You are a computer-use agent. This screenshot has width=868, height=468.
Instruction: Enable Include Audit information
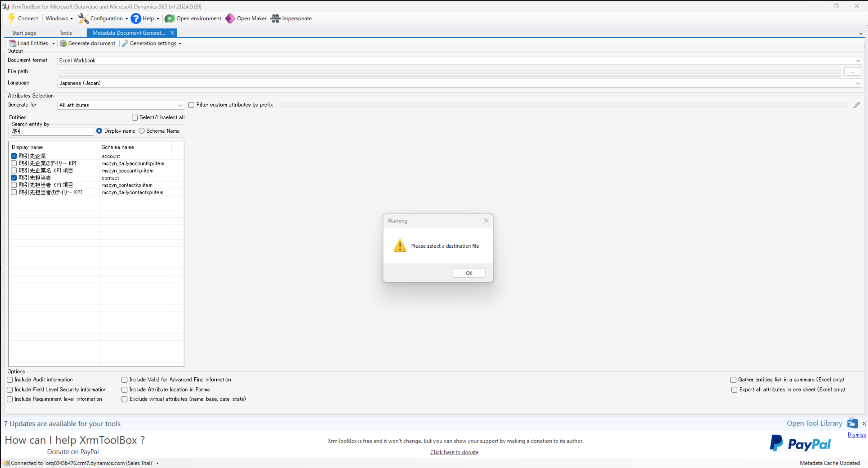[10, 380]
